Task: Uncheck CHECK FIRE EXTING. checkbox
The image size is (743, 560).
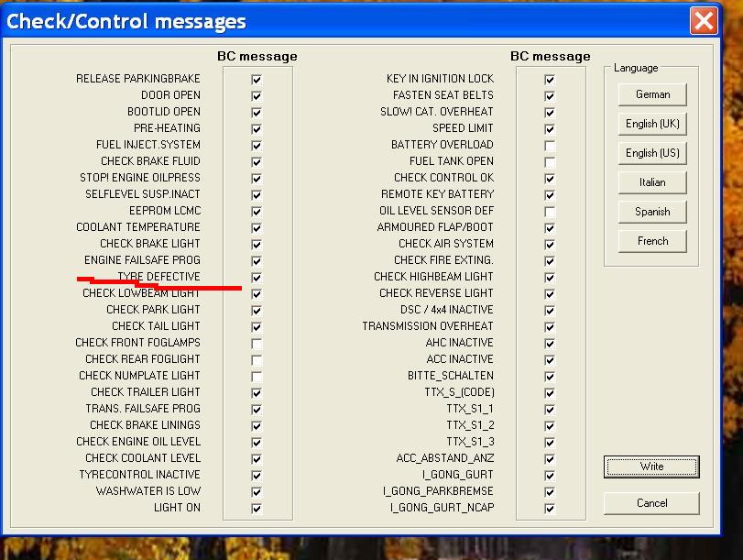Action: click(x=550, y=261)
